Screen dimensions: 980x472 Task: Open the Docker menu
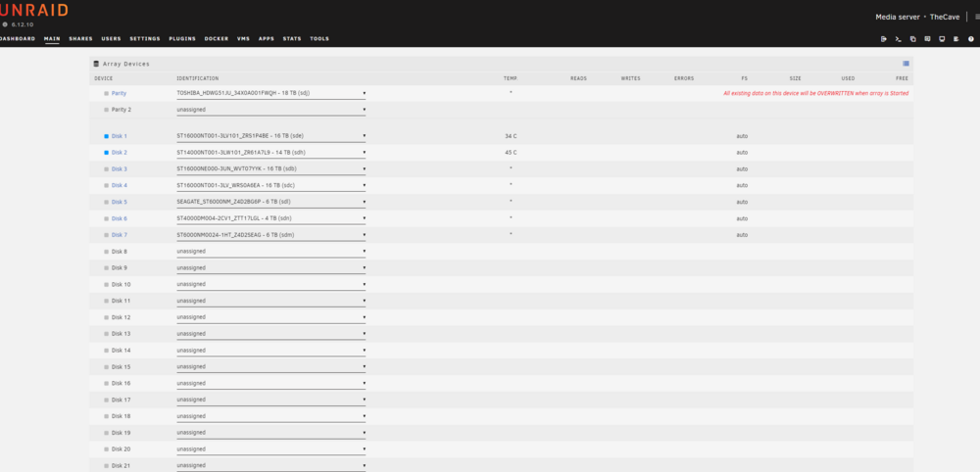tap(217, 39)
